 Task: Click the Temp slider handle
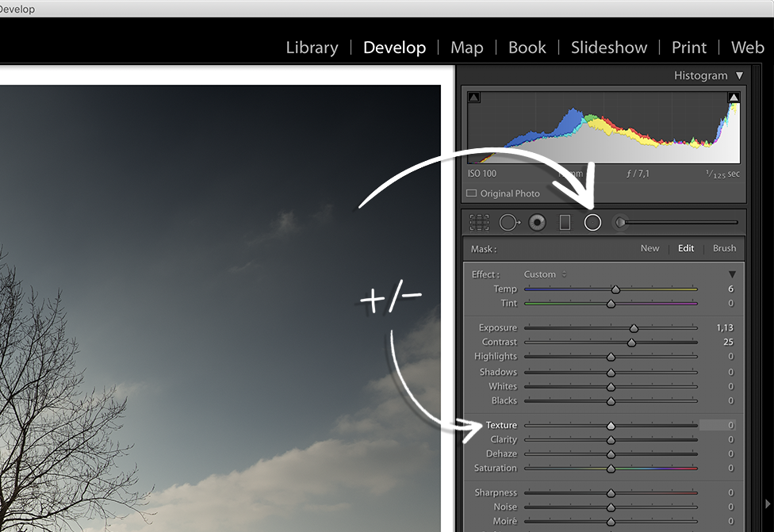pyautogui.click(x=615, y=289)
